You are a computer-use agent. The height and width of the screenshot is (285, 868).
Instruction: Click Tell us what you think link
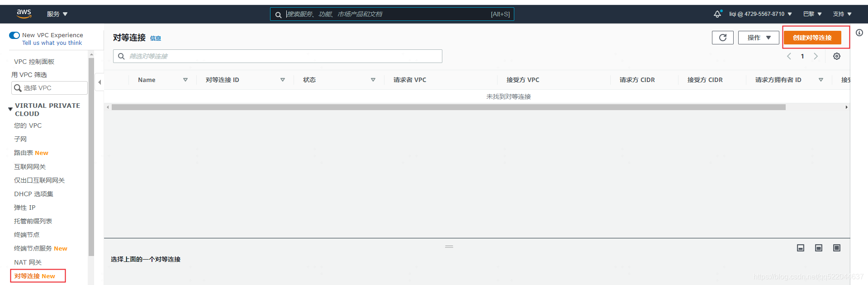(x=52, y=43)
